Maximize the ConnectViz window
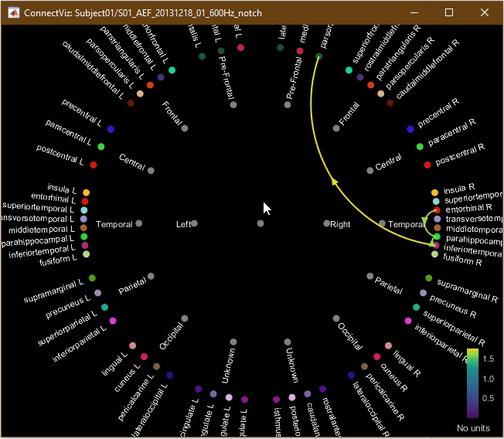504x439 pixels. (449, 12)
